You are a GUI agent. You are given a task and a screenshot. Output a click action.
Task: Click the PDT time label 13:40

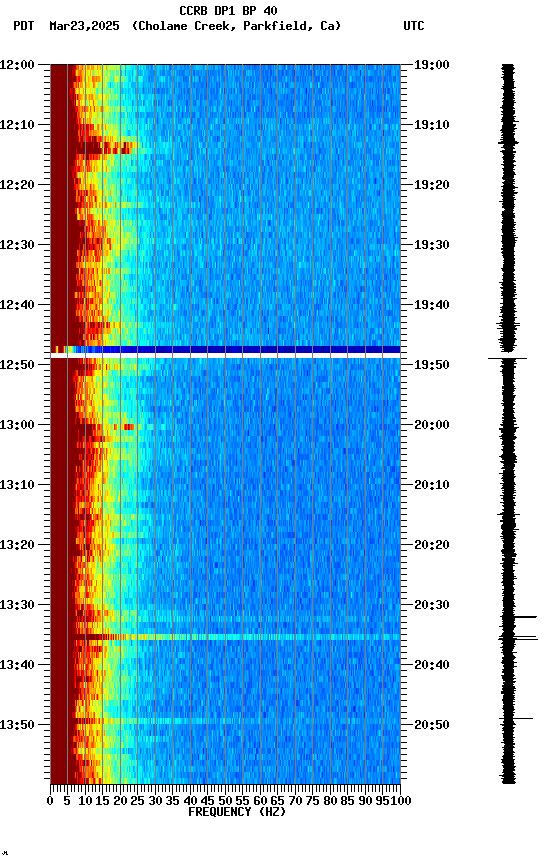pos(17,666)
